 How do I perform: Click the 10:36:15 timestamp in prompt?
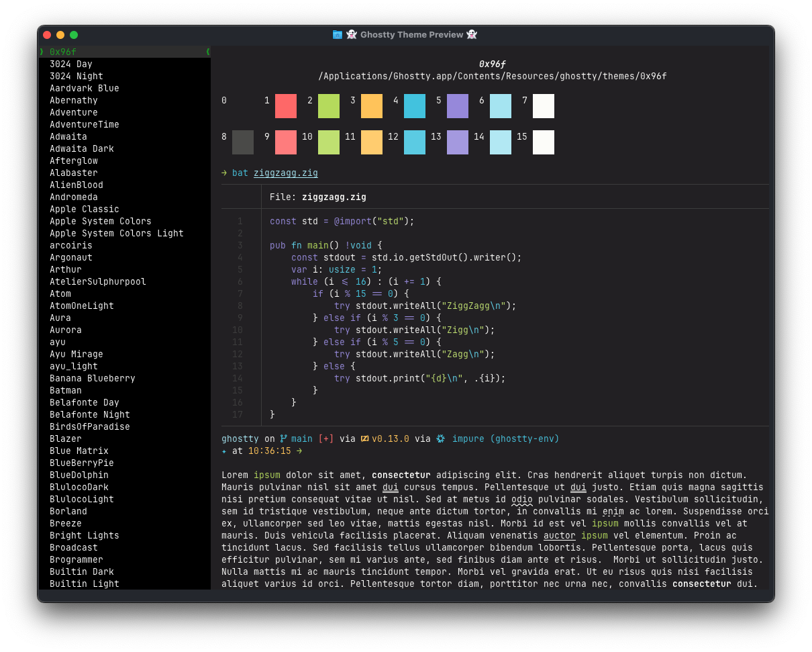click(270, 451)
